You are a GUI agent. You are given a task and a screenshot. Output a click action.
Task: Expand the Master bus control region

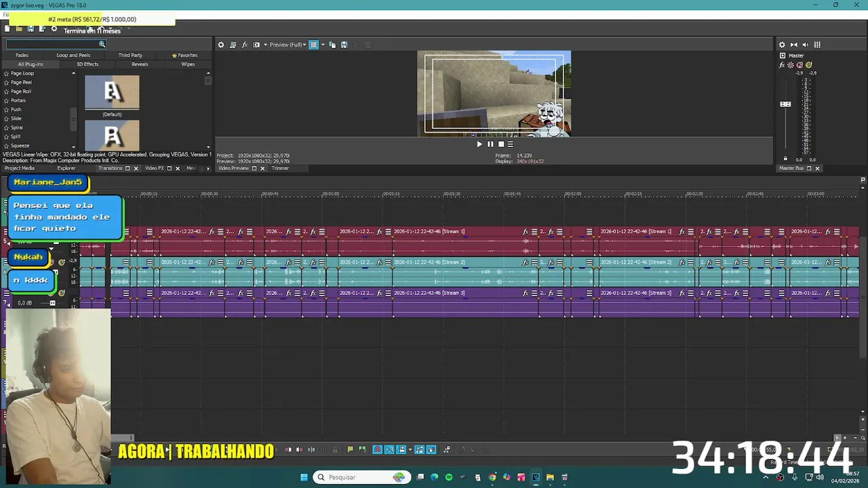[783, 56]
